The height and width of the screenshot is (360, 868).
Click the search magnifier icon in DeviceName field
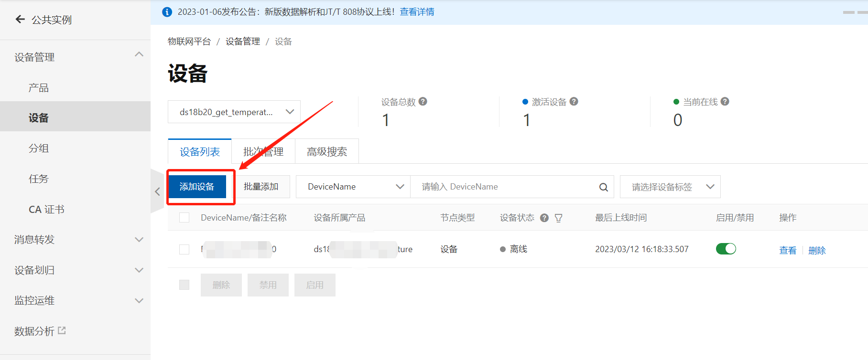click(x=603, y=187)
